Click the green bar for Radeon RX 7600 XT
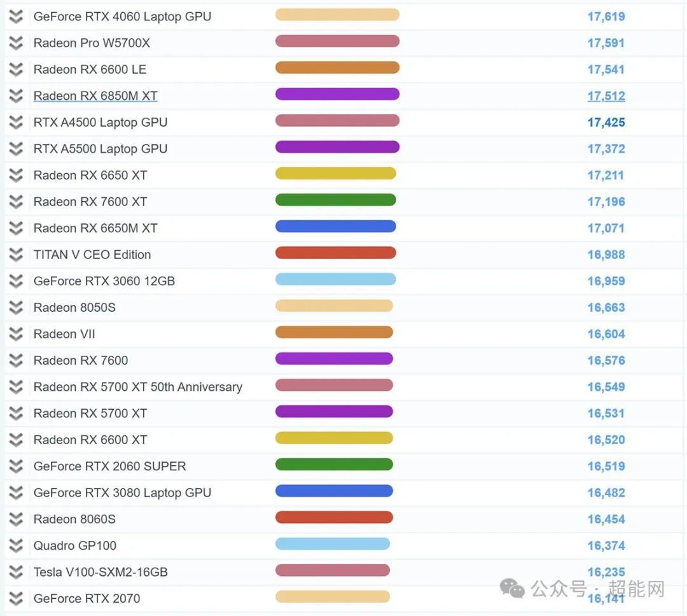687x616 pixels. (x=336, y=200)
